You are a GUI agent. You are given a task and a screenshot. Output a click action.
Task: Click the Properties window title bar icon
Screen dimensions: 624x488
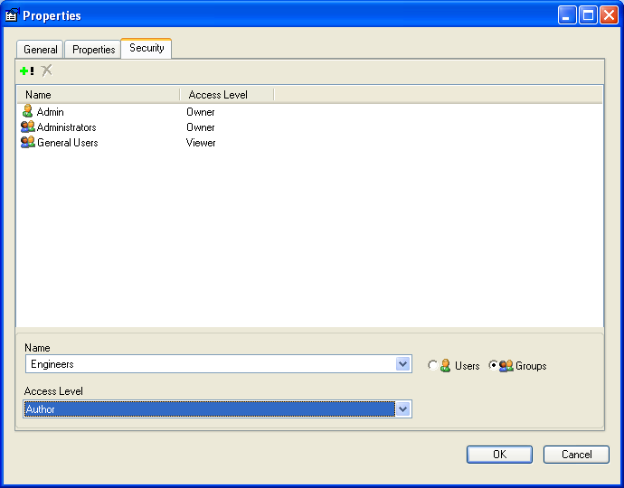click(12, 15)
